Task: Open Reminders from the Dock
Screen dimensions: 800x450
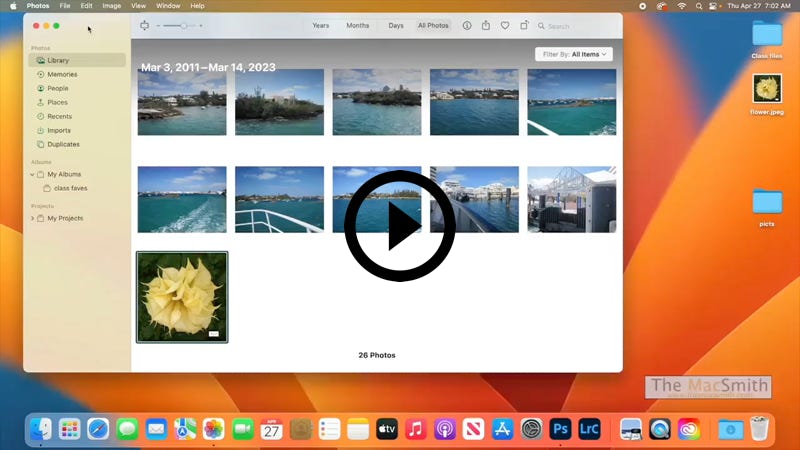Action: click(330, 429)
